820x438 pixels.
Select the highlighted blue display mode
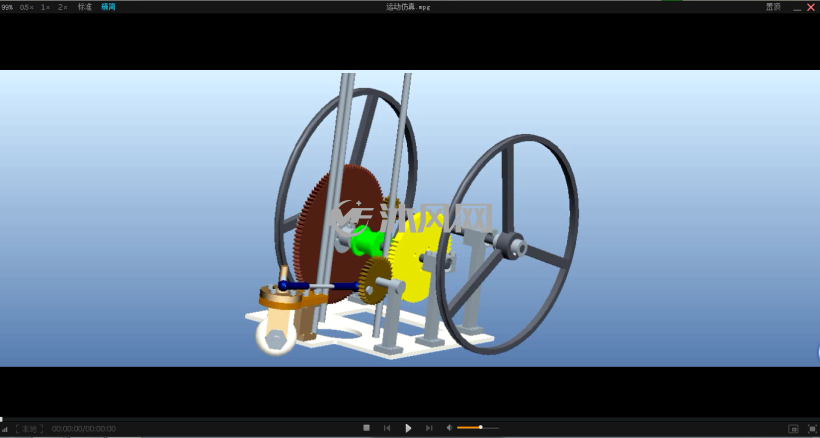pos(108,7)
